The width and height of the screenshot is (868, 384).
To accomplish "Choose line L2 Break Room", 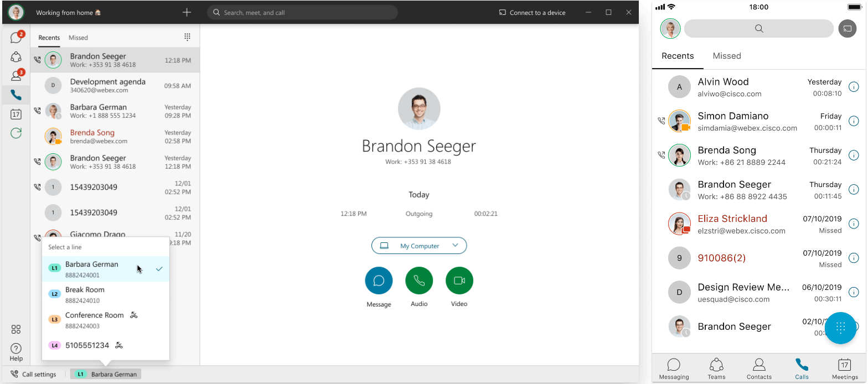I will 106,294.
